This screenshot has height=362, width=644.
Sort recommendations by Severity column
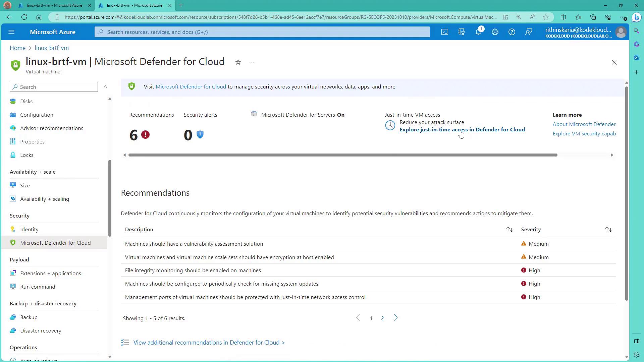coord(608,230)
